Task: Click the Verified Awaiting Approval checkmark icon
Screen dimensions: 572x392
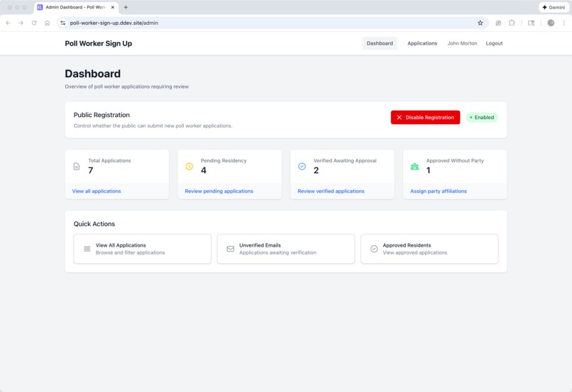Action: click(302, 167)
